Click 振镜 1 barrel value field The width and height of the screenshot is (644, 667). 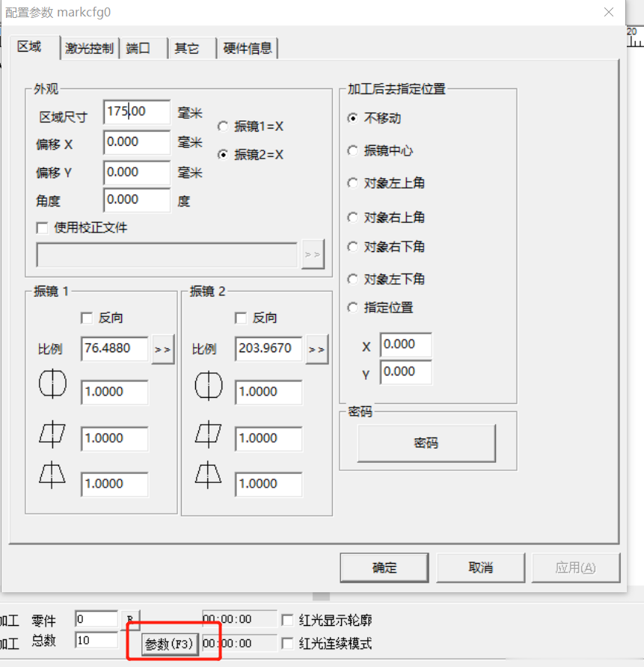tap(114, 393)
